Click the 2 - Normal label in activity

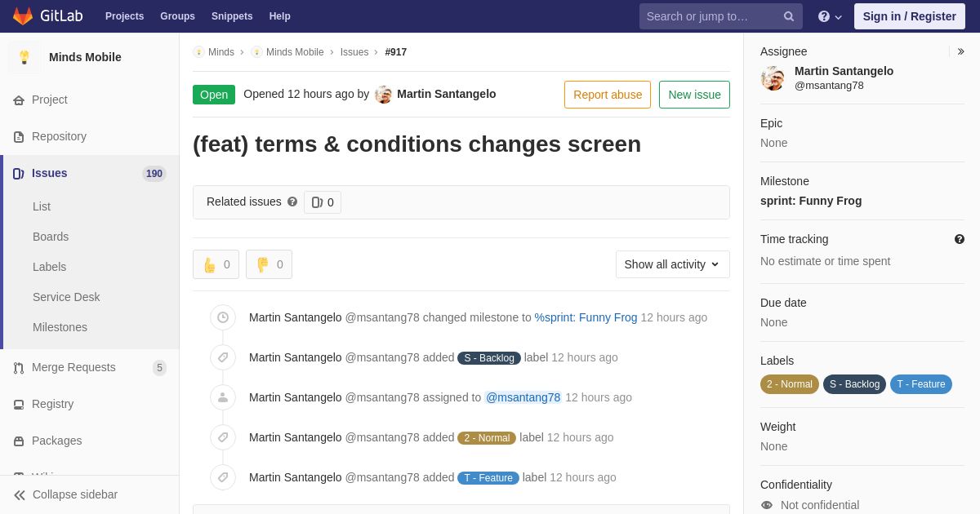[x=487, y=438]
